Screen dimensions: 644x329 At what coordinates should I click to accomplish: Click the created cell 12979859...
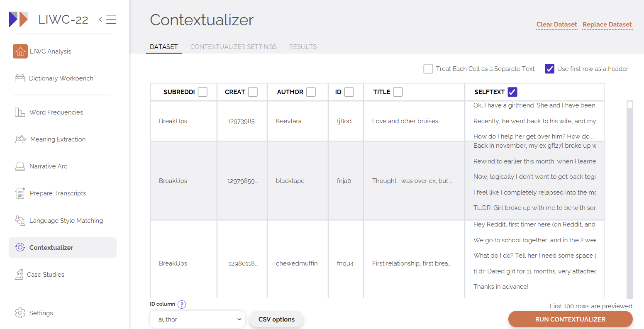click(x=243, y=180)
